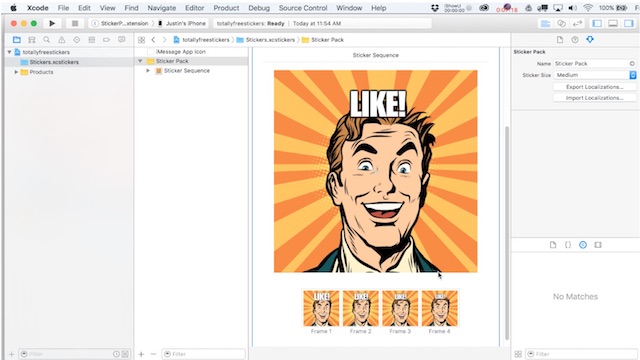Add new file in navigator plus button
640x360 pixels.
point(11,354)
